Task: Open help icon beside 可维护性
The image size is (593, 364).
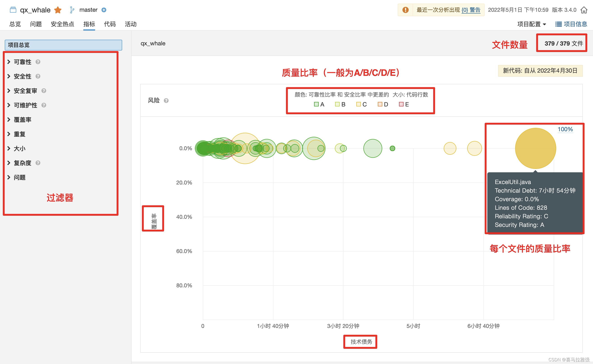Action: coord(44,105)
